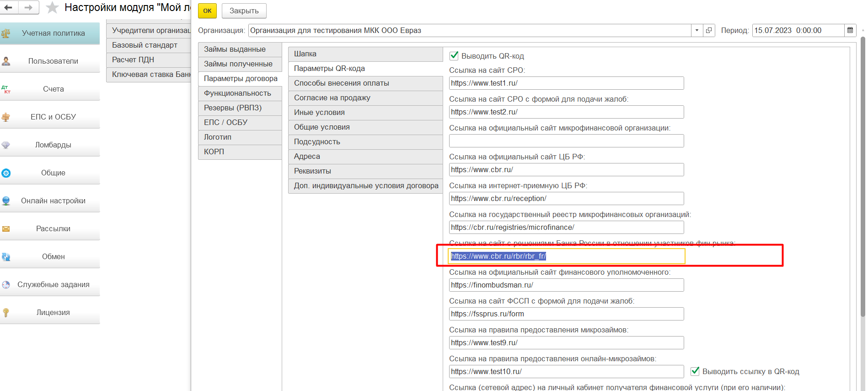The image size is (868, 391).
Task: Add page to favorites with star icon
Action: click(x=53, y=7)
